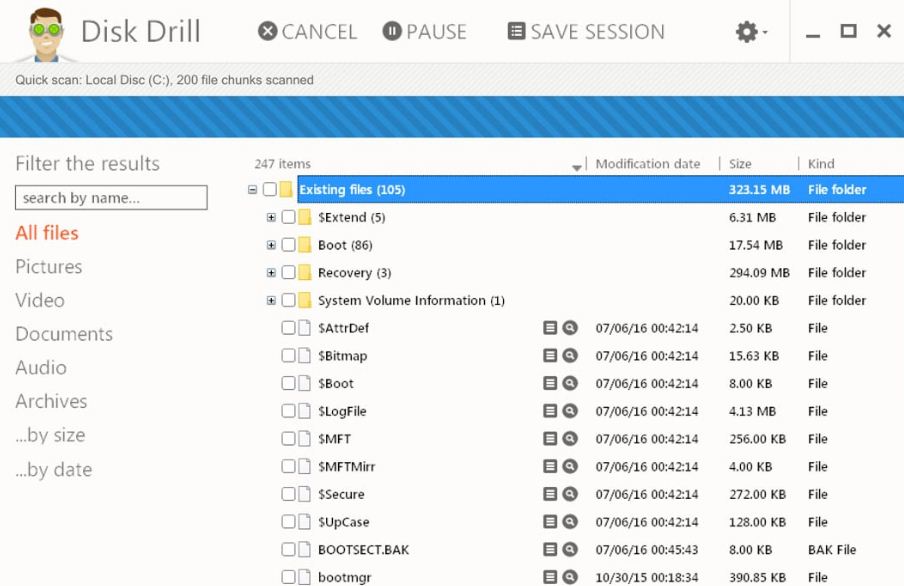This screenshot has height=586, width=904.
Task: Sort by Modification date column
Action: tap(647, 164)
